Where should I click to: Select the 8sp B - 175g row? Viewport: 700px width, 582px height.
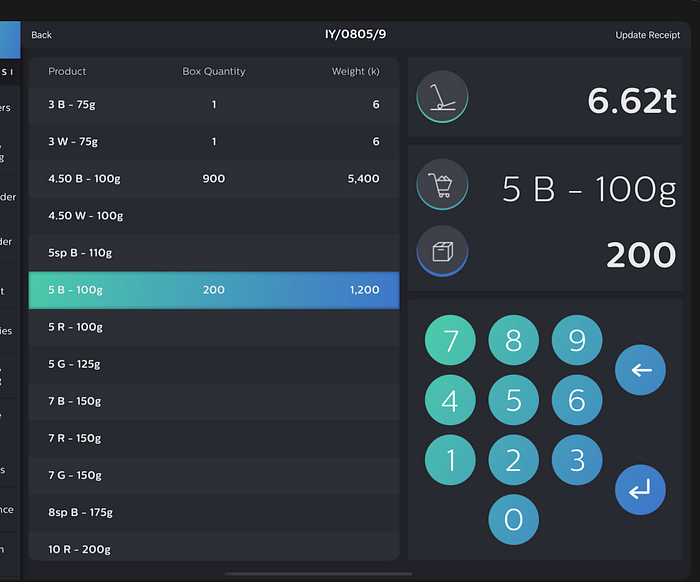coord(214,512)
